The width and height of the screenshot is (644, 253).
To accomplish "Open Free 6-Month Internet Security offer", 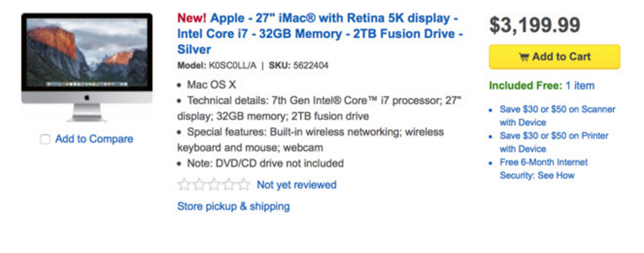I will tap(543, 169).
